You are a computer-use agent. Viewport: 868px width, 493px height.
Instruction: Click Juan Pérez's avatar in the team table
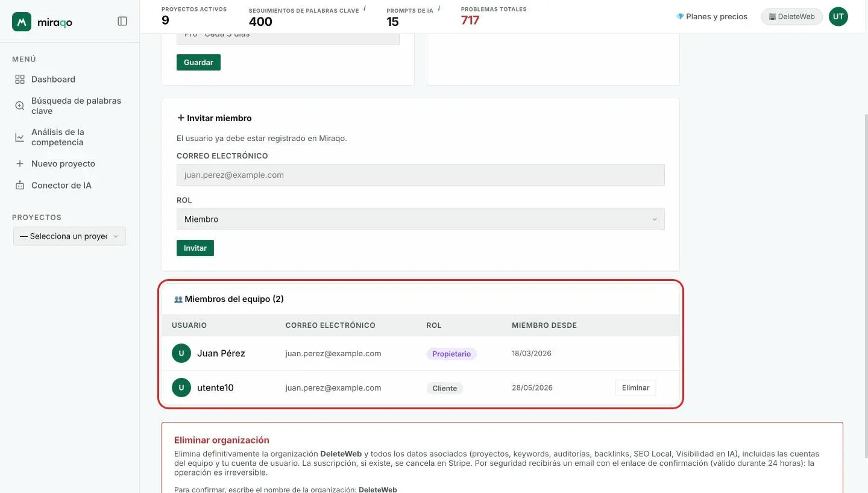pos(181,353)
